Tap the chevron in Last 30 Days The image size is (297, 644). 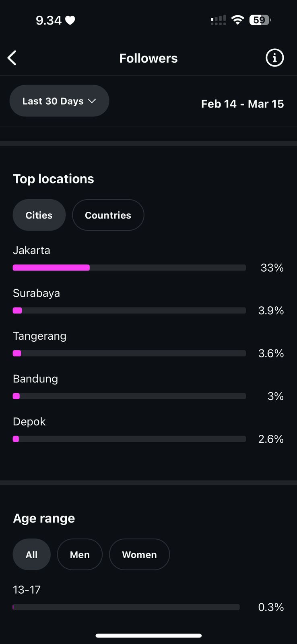coord(92,101)
